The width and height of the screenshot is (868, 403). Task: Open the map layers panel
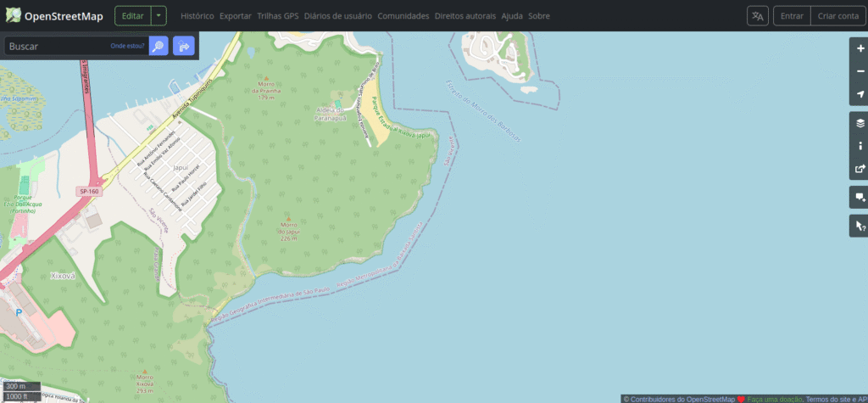860,123
